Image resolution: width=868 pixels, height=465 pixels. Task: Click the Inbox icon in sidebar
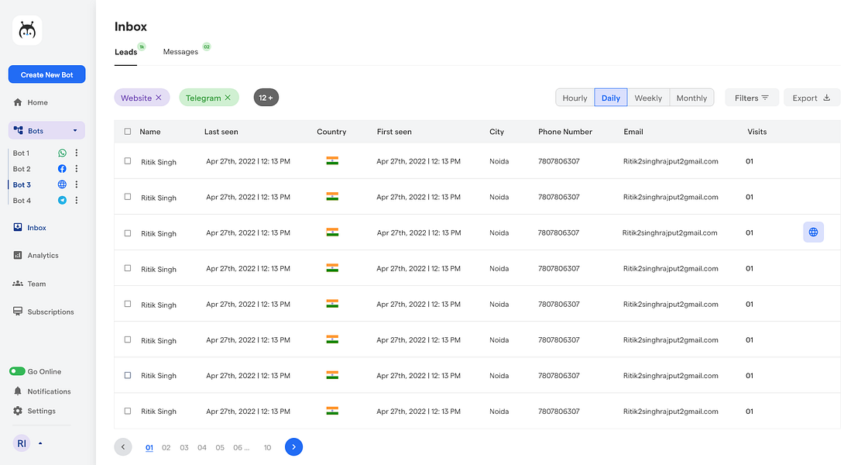18,227
